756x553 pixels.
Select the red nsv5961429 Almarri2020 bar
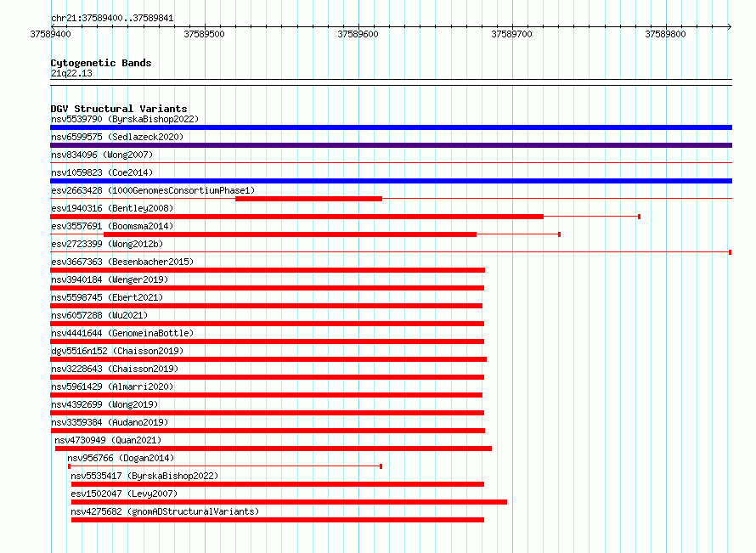pos(266,395)
